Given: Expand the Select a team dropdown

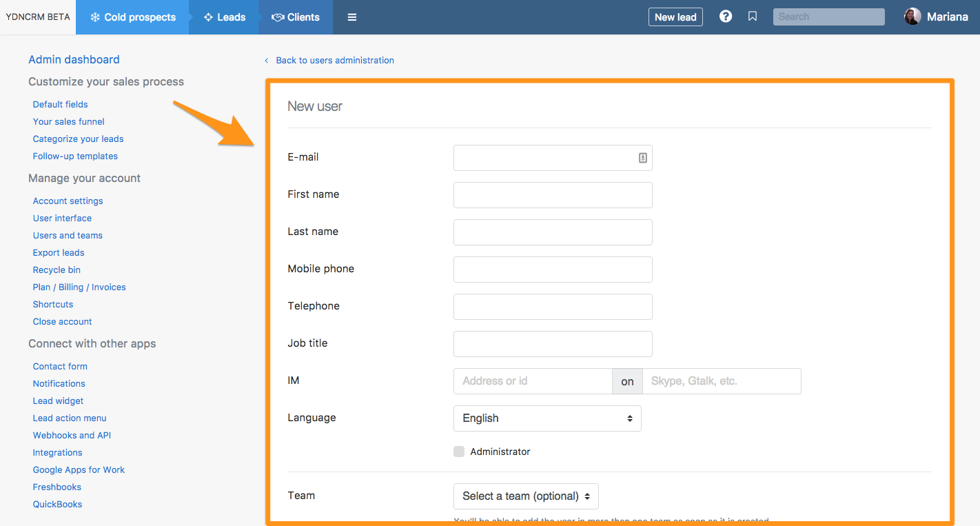Looking at the screenshot, I should tap(526, 496).
